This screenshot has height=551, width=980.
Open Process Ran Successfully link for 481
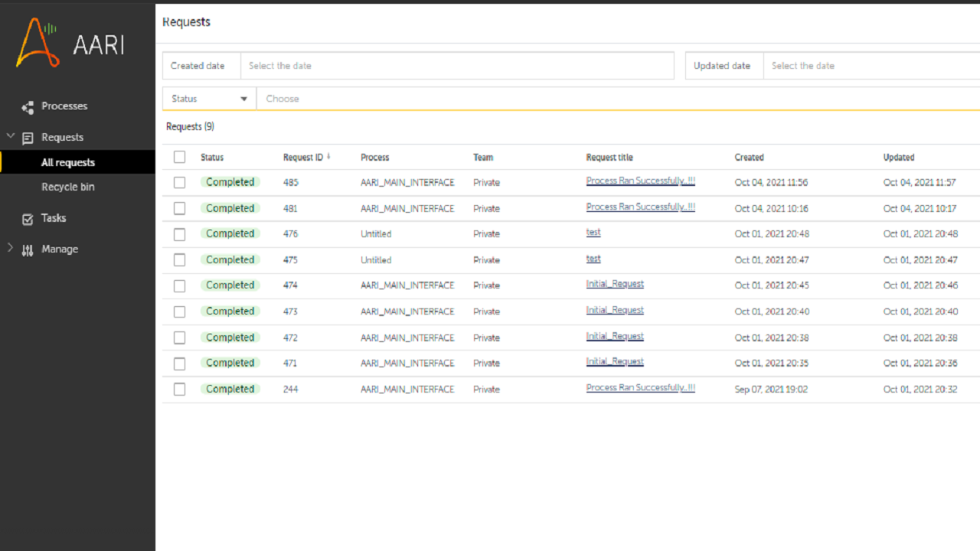pyautogui.click(x=640, y=207)
